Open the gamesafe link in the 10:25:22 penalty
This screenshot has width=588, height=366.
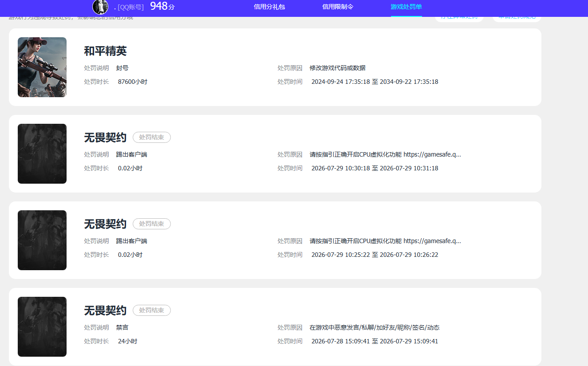[x=432, y=241]
